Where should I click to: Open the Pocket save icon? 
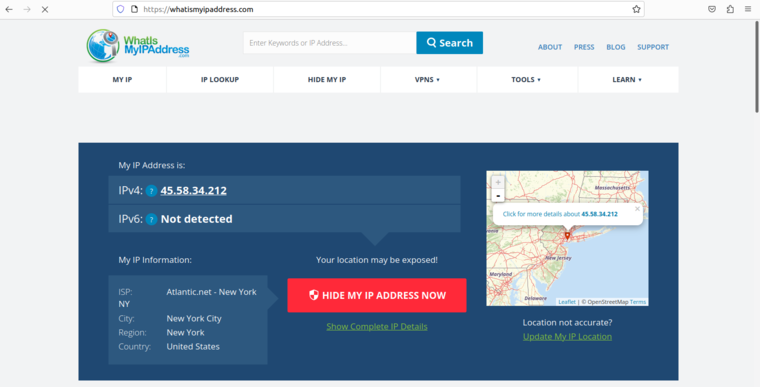[x=712, y=9]
